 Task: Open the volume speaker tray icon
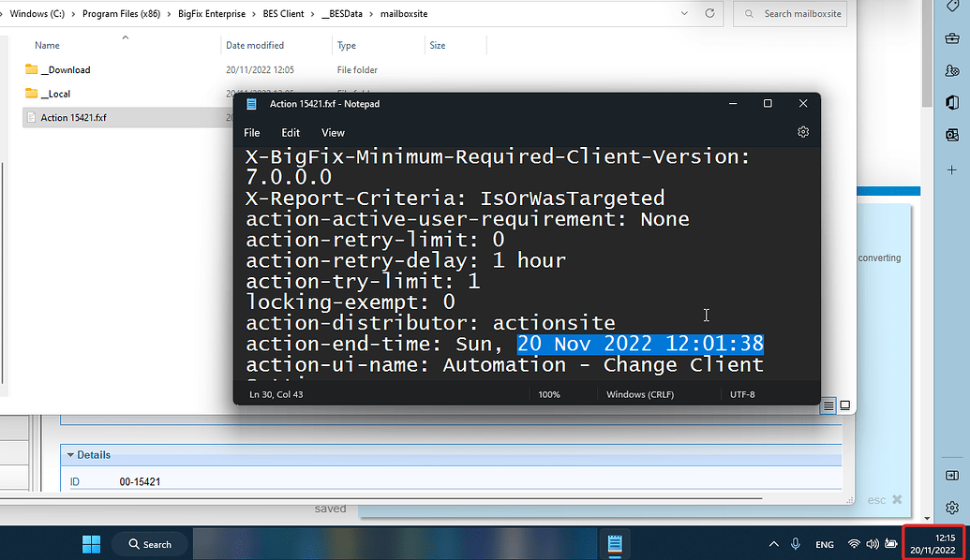[x=873, y=544]
